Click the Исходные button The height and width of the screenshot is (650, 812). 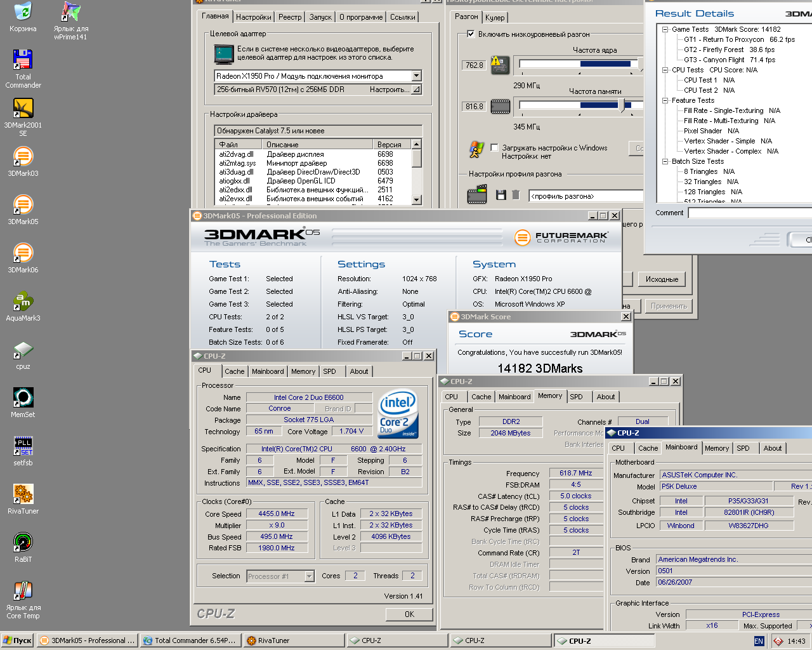(662, 279)
